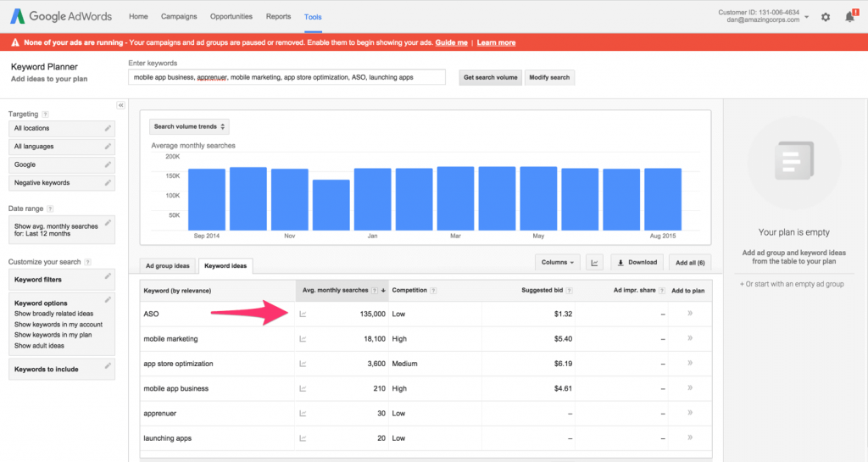Open Ad impr. share help icon
The image size is (868, 462).
click(x=661, y=291)
